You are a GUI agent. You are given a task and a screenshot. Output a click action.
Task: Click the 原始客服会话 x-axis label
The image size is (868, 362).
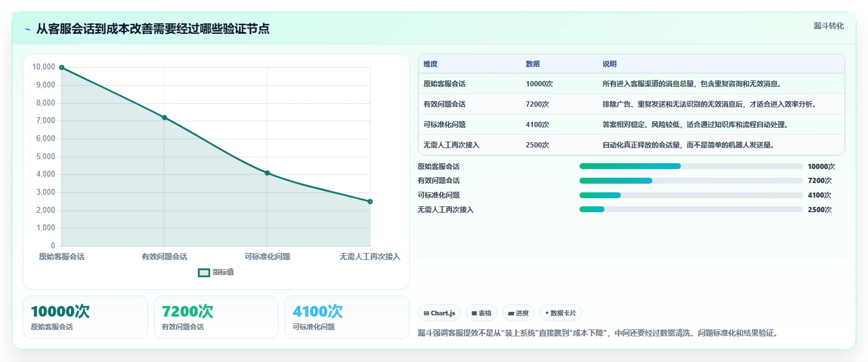(x=62, y=256)
